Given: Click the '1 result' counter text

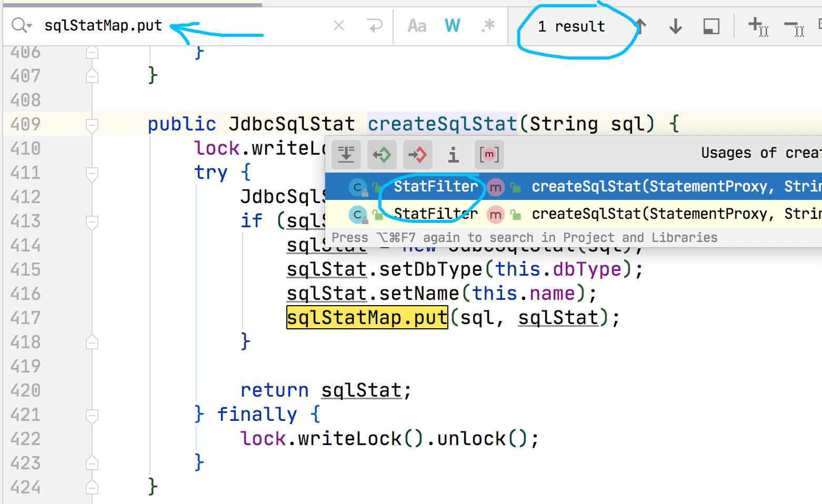Looking at the screenshot, I should pyautogui.click(x=572, y=26).
